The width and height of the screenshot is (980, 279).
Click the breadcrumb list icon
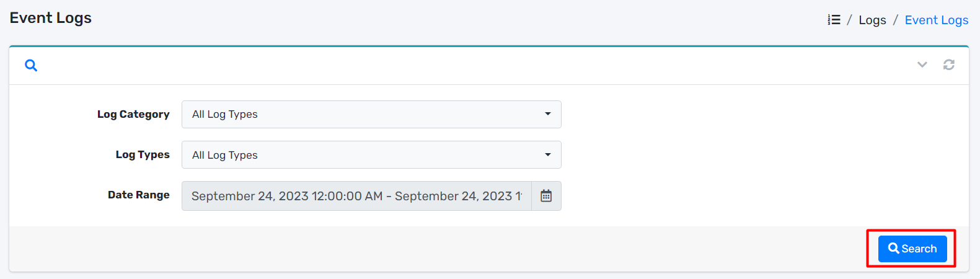pyautogui.click(x=834, y=20)
